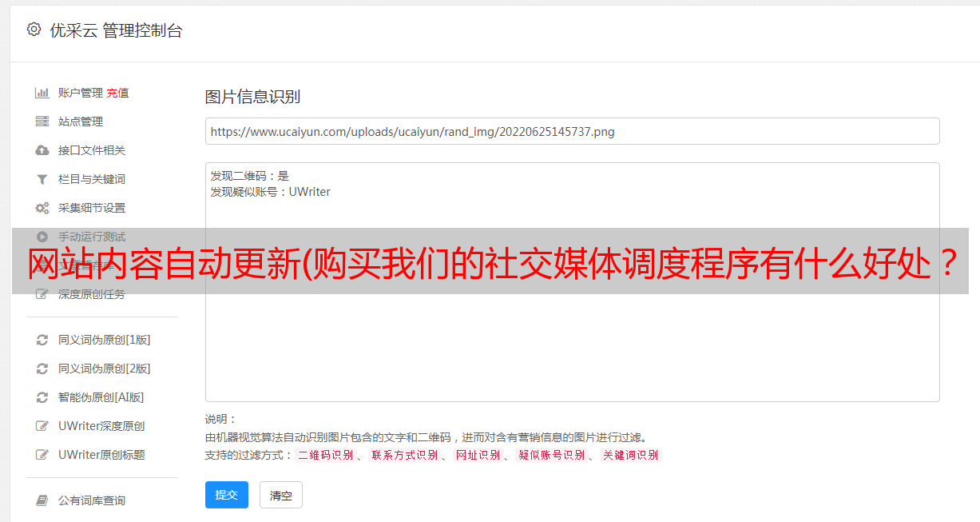Viewport: 980px width, 522px height.
Task: Open the 智能伪原创[AI版] menu item
Action: click(x=101, y=397)
